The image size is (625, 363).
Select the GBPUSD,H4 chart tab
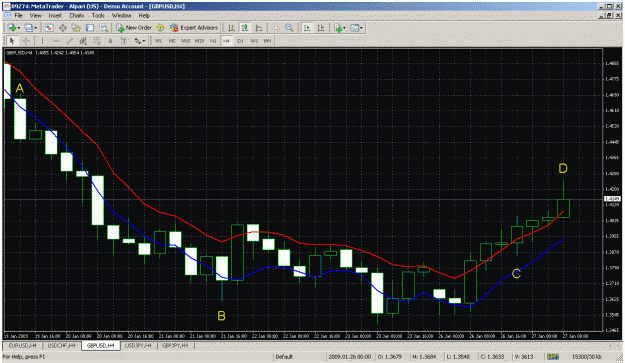[100, 345]
